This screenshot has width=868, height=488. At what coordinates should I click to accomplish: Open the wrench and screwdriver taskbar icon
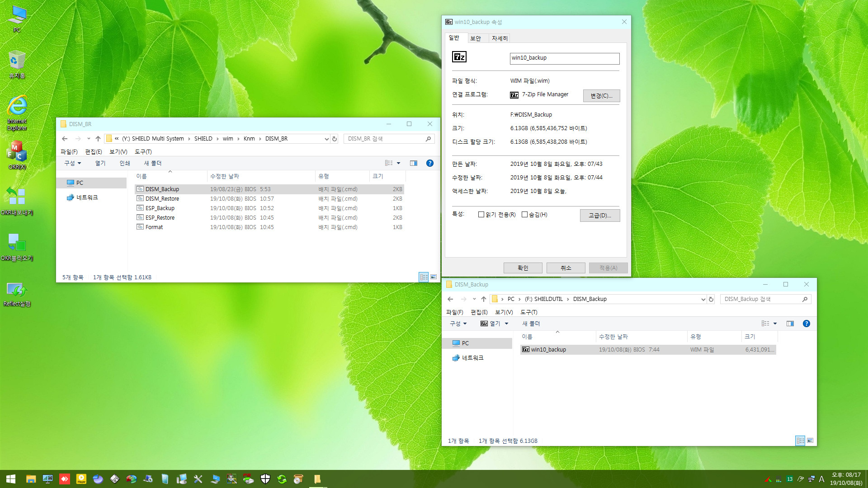coord(198,479)
